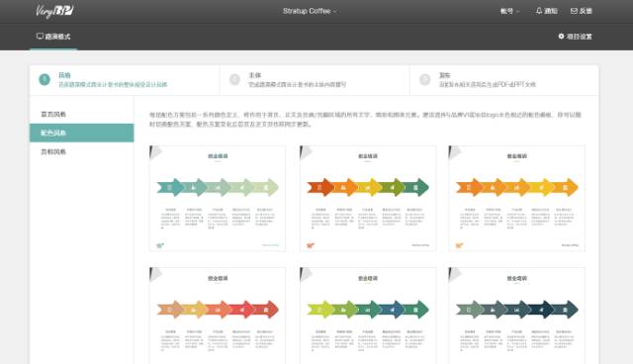The image size is (633, 364).
Task: Go to step one 风格
Action: (125, 80)
